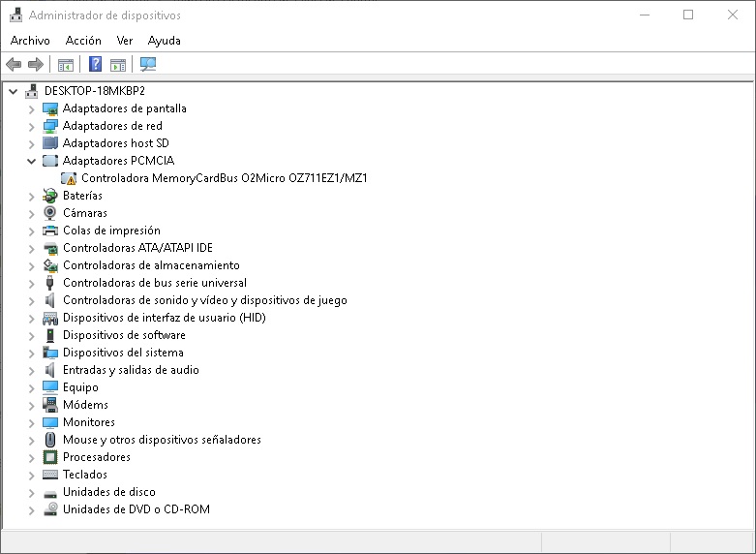756x554 pixels.
Task: Select the DESKTOP-18MKBP2 label
Action: [95, 91]
